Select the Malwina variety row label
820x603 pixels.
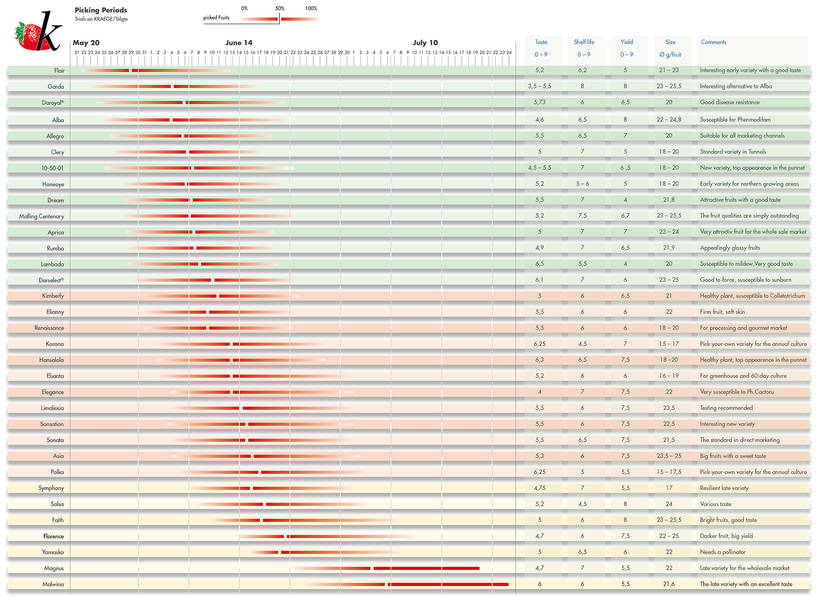(x=54, y=584)
